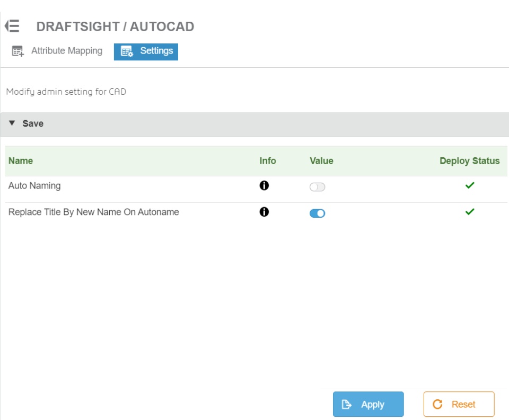Screen dimensions: 509x420
Task: Show info for Replace Title By New Name
Action: 264,212
